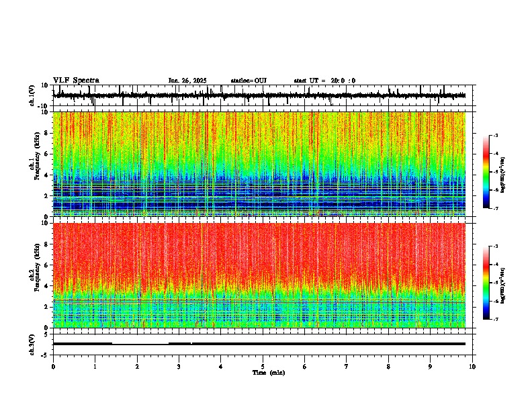Click the 'ch.1(V)' amplitude axis label
This screenshot has width=532, height=411.
[32, 95]
